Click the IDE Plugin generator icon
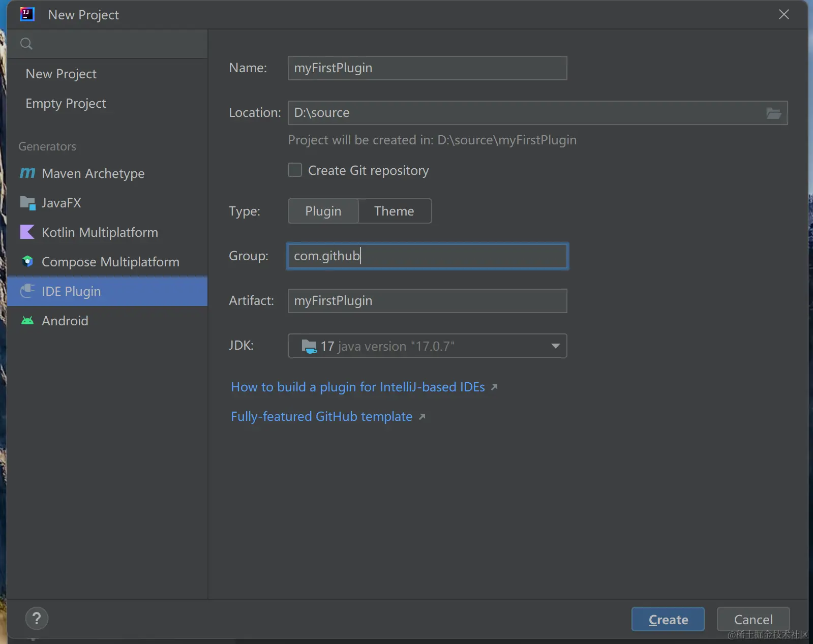813x644 pixels. click(x=27, y=291)
